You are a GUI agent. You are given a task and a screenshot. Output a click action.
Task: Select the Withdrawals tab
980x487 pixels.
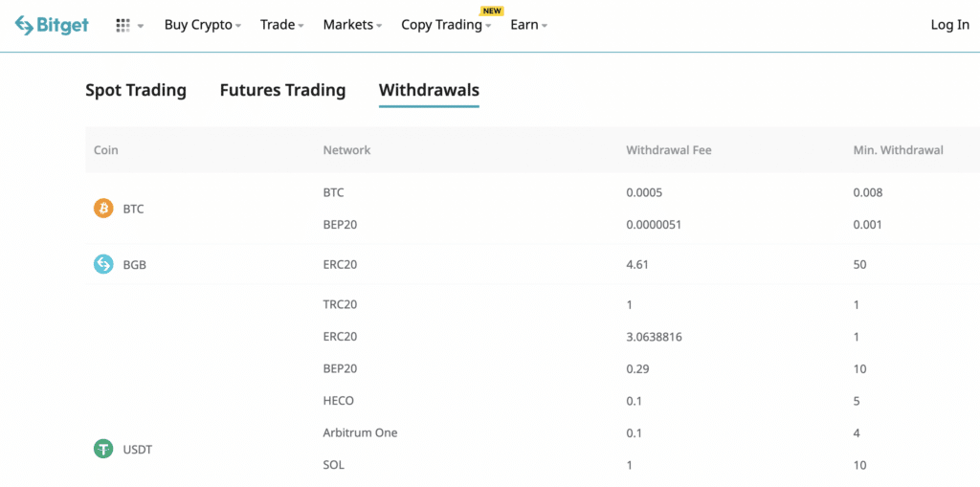[429, 90]
